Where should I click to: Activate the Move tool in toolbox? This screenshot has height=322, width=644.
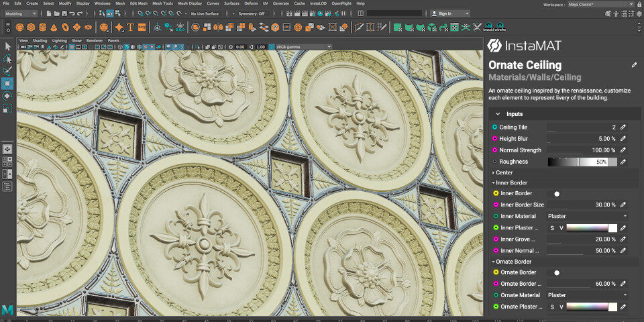[x=7, y=84]
